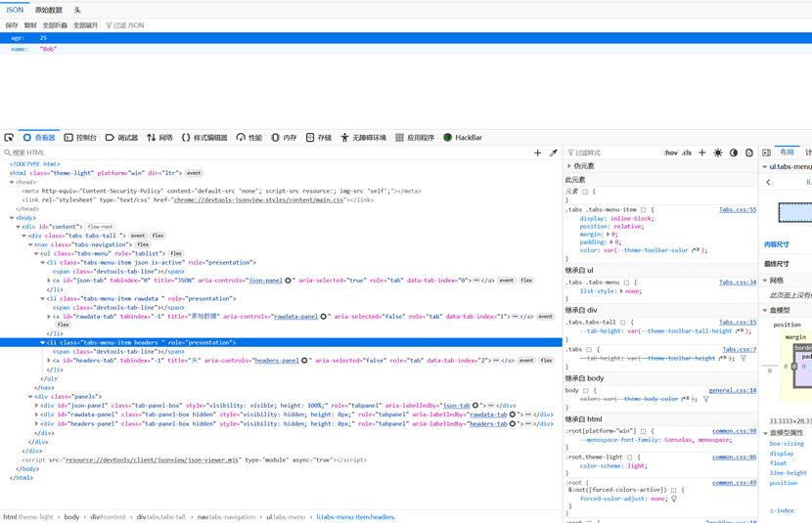Select the name "Bob" JSON row

click(x=406, y=49)
